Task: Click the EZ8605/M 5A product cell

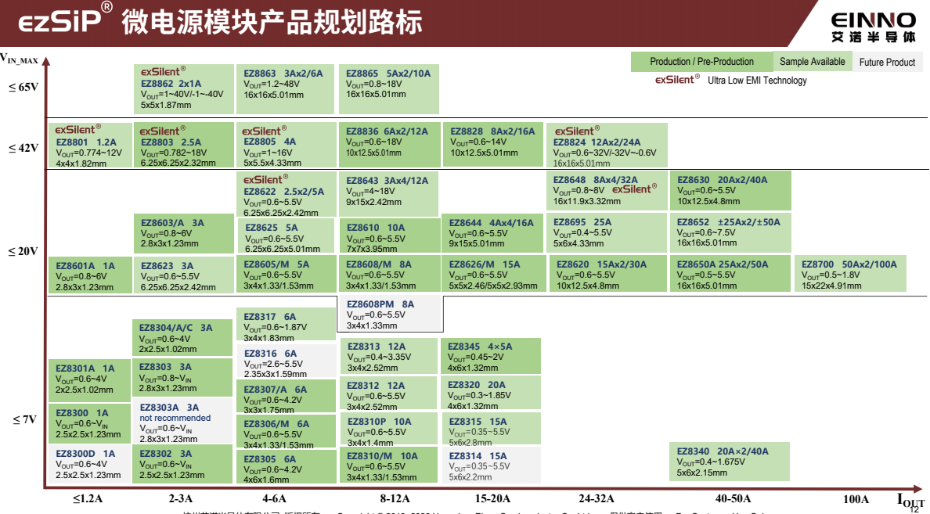Action: tap(286, 274)
